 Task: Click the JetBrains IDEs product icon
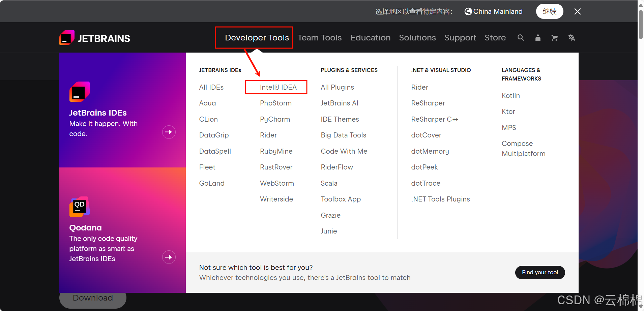[x=80, y=92]
